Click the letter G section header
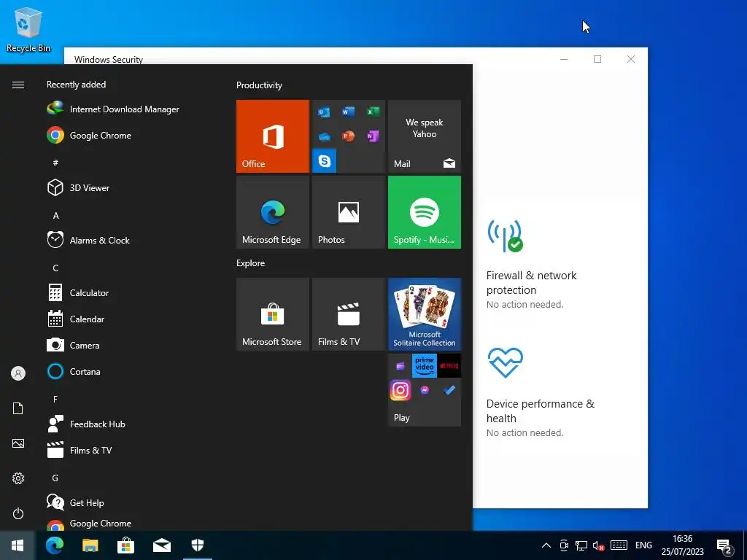The width and height of the screenshot is (747, 560). click(x=55, y=478)
